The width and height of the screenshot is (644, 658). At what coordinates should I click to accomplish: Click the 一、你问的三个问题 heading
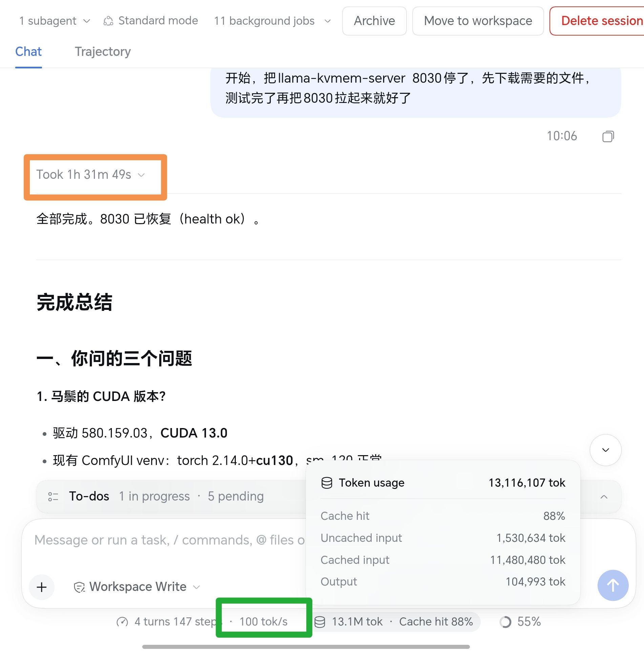tap(114, 359)
